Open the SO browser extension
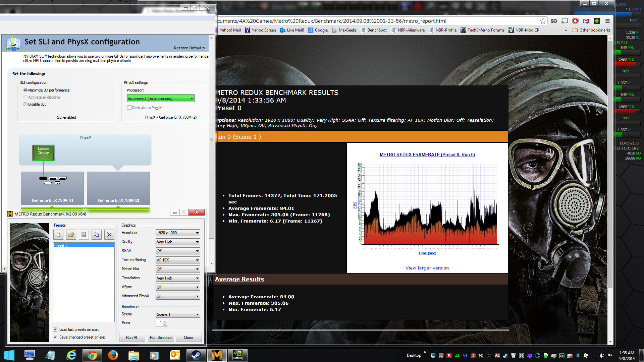 [554, 21]
